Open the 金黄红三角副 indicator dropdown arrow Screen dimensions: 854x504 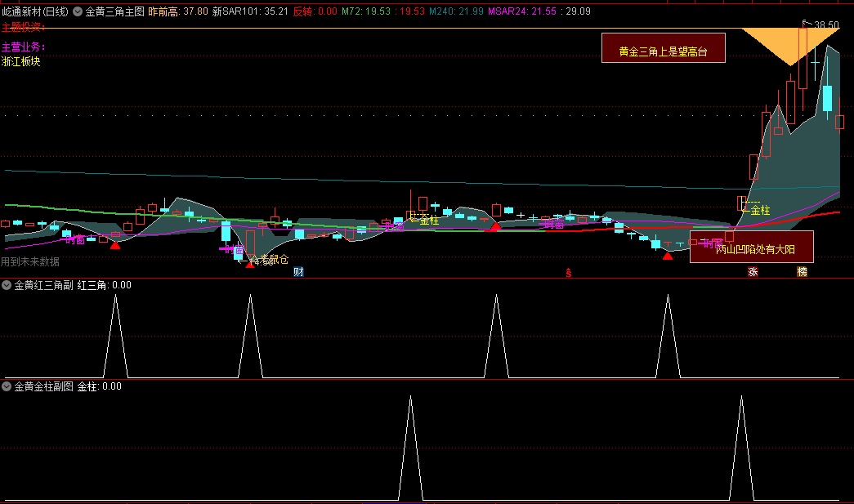pyautogui.click(x=7, y=285)
